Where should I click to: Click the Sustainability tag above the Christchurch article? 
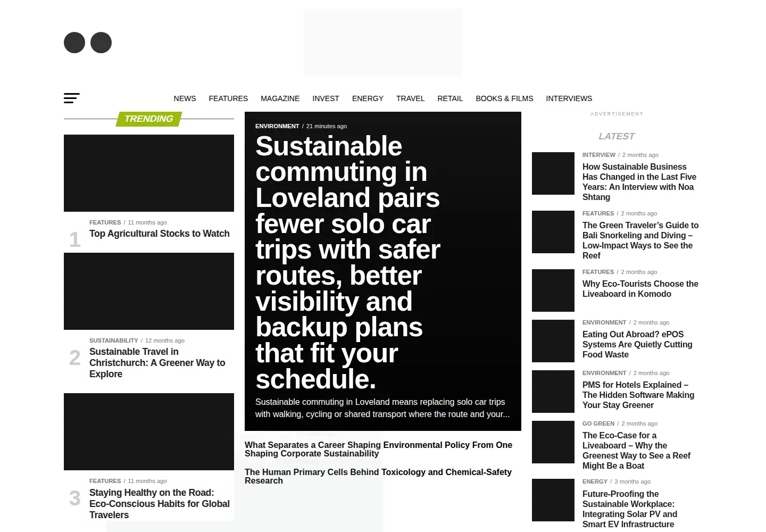pos(114,340)
